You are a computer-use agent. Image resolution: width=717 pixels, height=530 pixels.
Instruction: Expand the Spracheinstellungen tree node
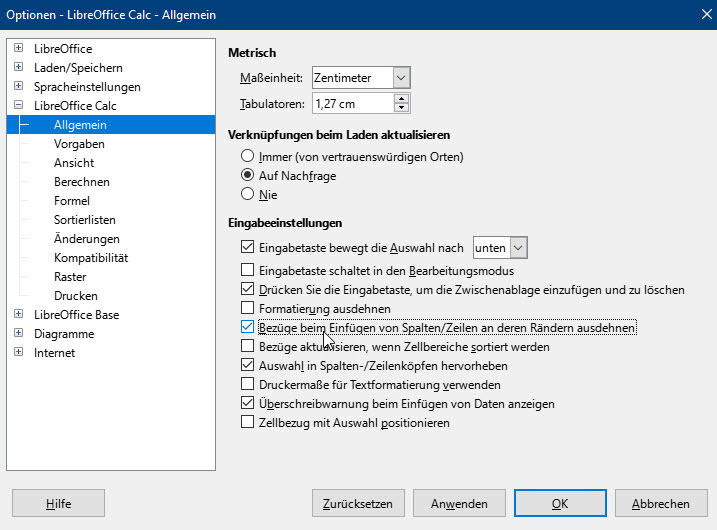(18, 86)
